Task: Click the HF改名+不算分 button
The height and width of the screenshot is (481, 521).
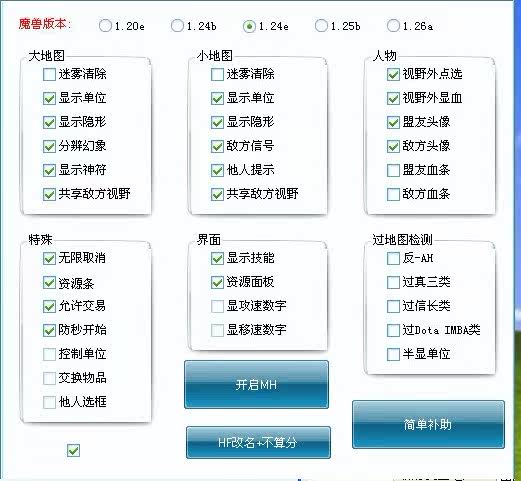Action: 258,442
